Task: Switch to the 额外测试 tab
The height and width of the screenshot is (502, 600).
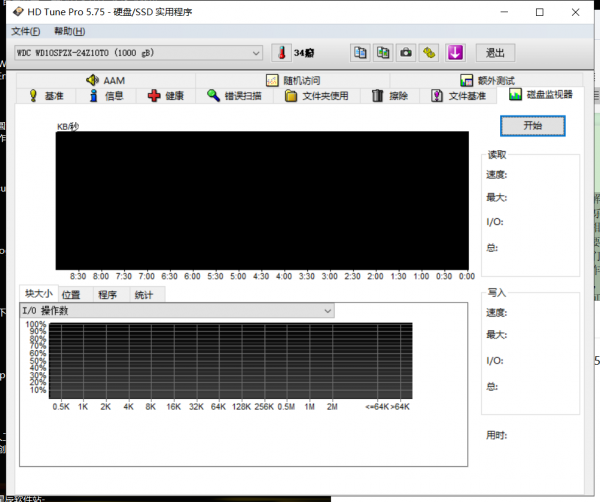Action: [x=487, y=80]
